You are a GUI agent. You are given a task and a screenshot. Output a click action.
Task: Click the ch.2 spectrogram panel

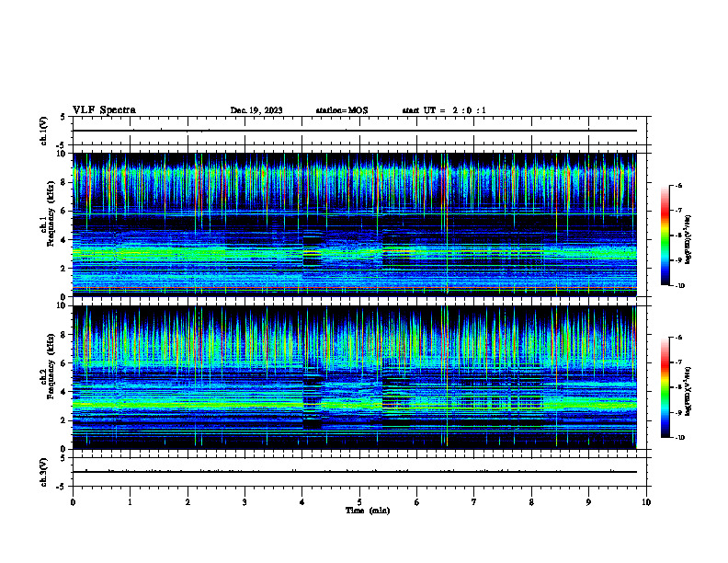(355, 377)
